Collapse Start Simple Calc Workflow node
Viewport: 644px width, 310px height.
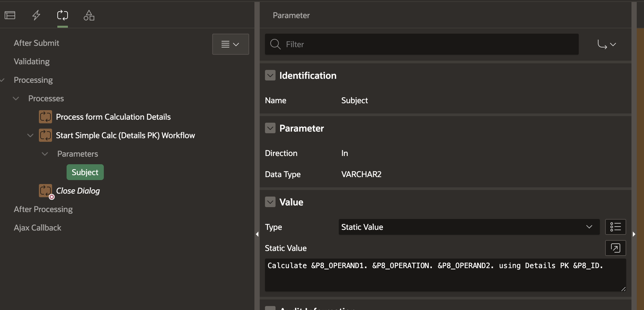[30, 136]
